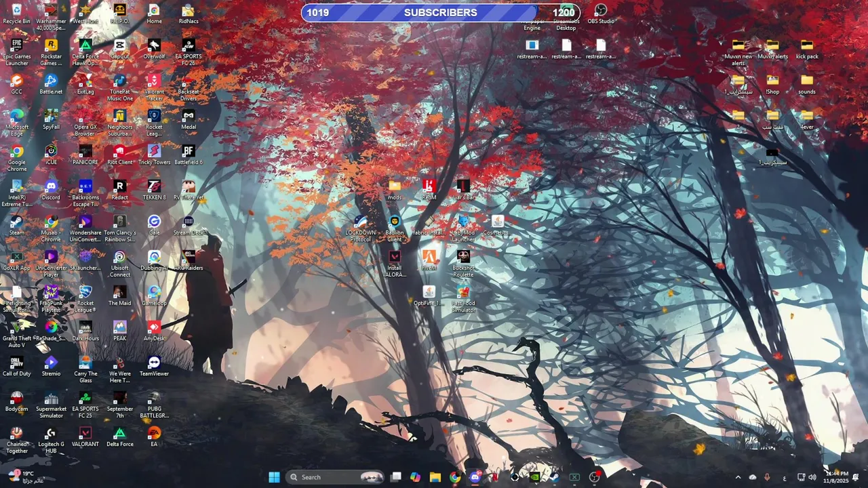
Task: Launch the ExitLag desktop shortcut
Action: (85, 84)
